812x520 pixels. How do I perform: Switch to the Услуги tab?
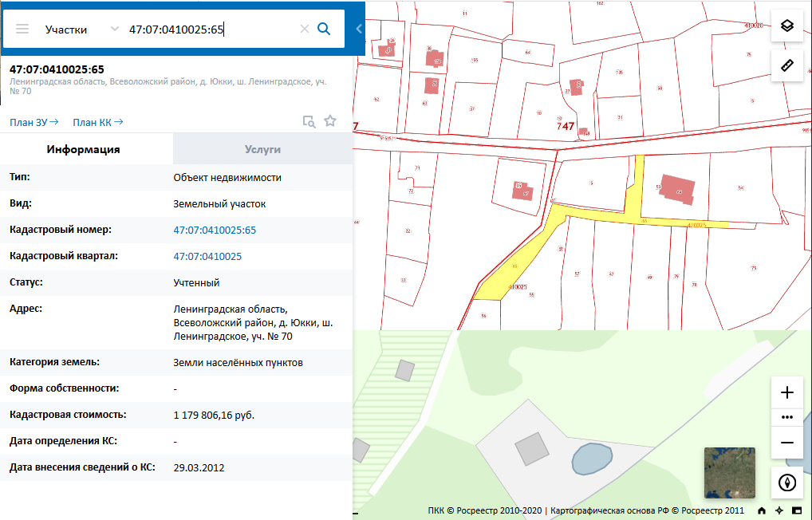(x=262, y=149)
